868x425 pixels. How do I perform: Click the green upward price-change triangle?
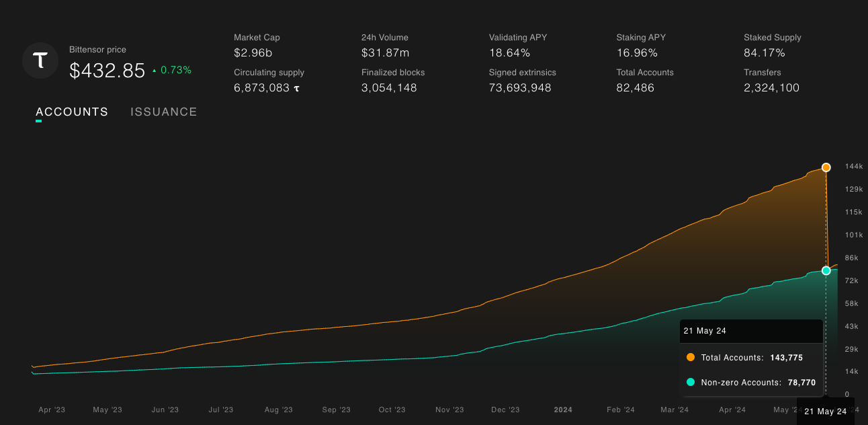coord(156,70)
